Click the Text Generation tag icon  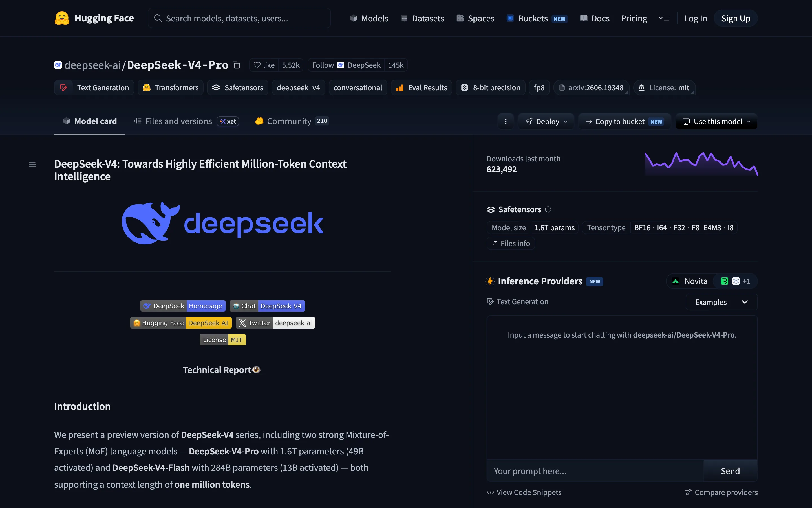coord(63,88)
